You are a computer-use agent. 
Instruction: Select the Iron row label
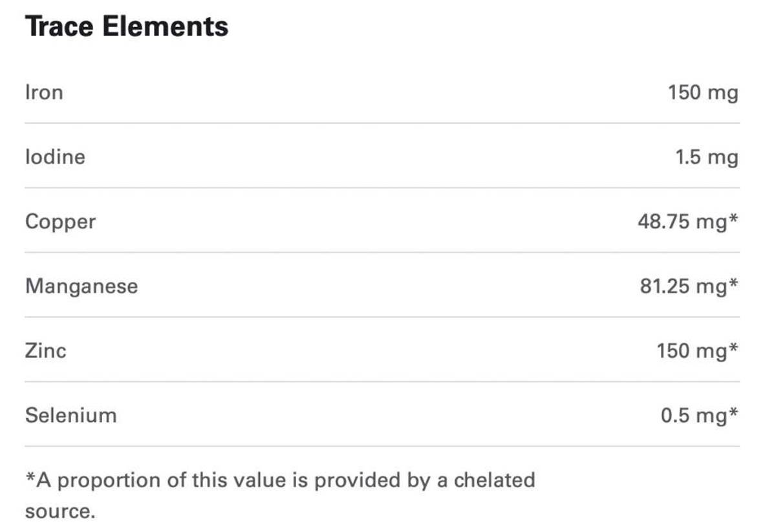click(44, 92)
